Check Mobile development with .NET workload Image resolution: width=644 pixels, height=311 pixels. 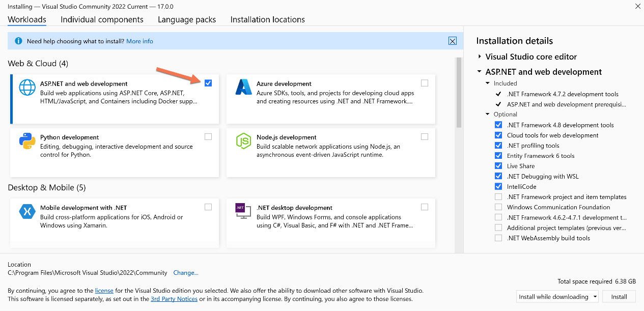coord(208,207)
